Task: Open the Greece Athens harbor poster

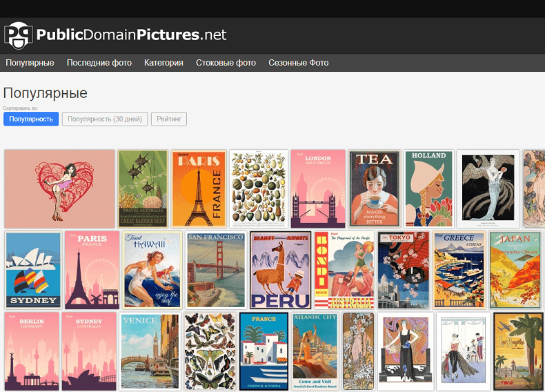Action: coord(459,270)
